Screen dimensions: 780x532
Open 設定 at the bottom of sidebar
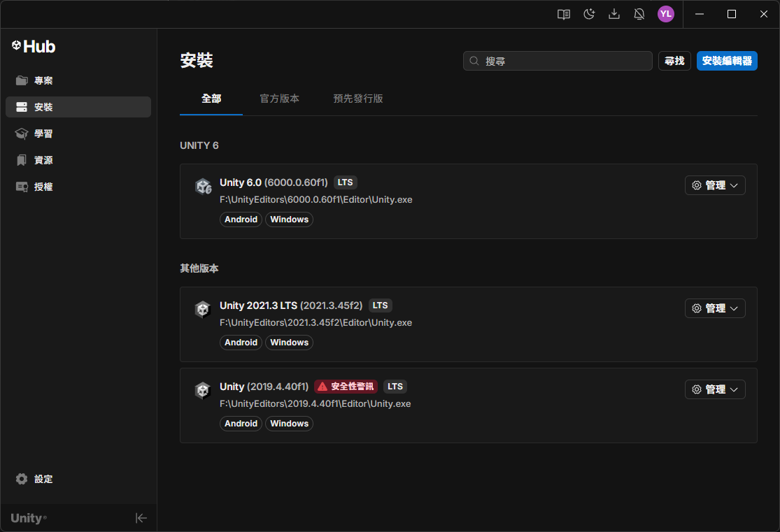(x=38, y=479)
